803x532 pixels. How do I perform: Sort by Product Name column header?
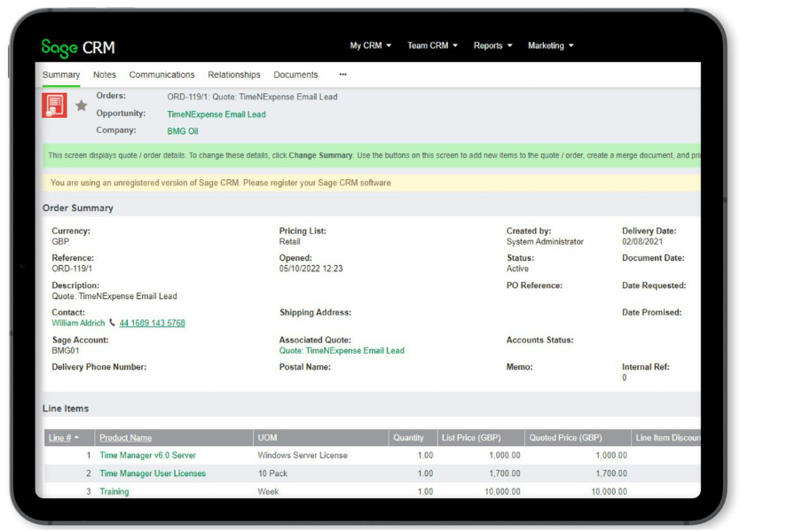click(125, 438)
